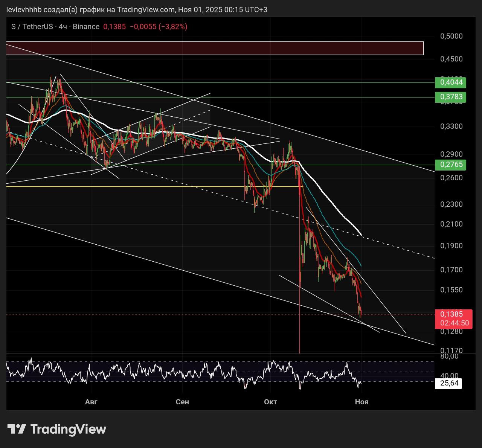Screen dimensions: 482x448
Task: Select the green 0,2765 price label
Action: [x=451, y=165]
